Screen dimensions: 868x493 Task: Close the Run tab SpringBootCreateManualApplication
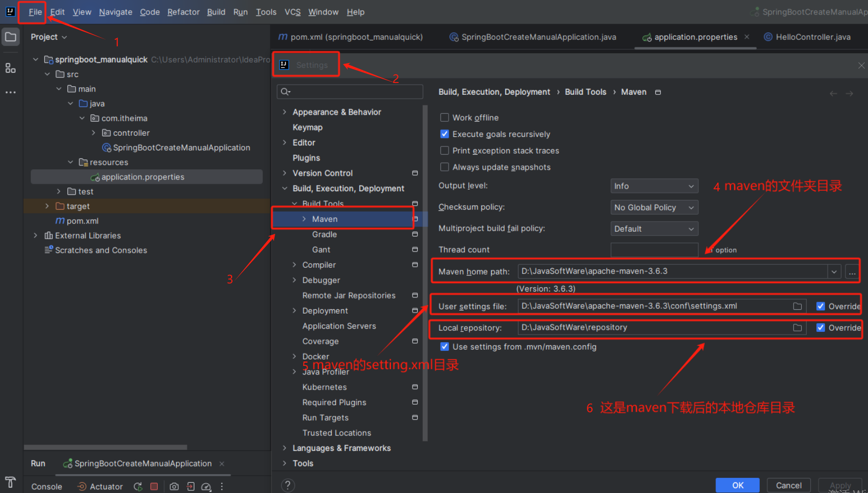tap(222, 463)
